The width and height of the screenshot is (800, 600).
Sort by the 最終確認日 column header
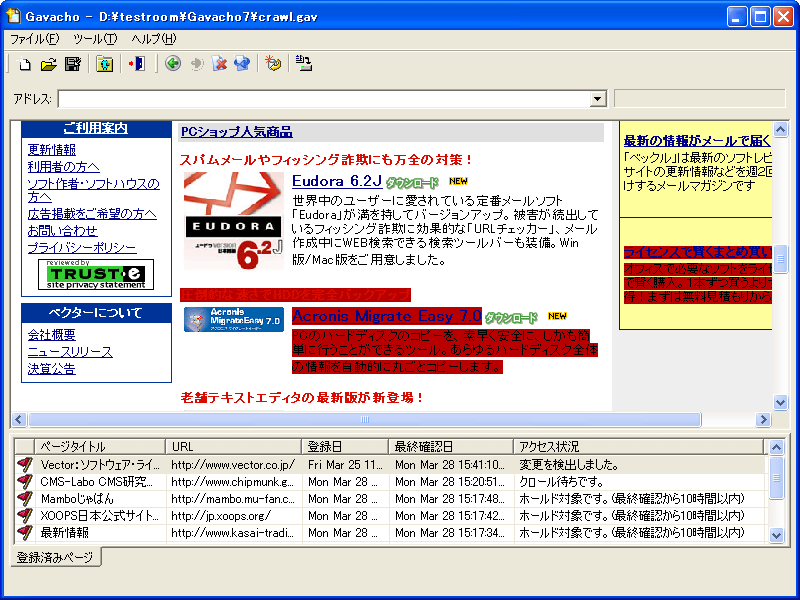[x=451, y=447]
